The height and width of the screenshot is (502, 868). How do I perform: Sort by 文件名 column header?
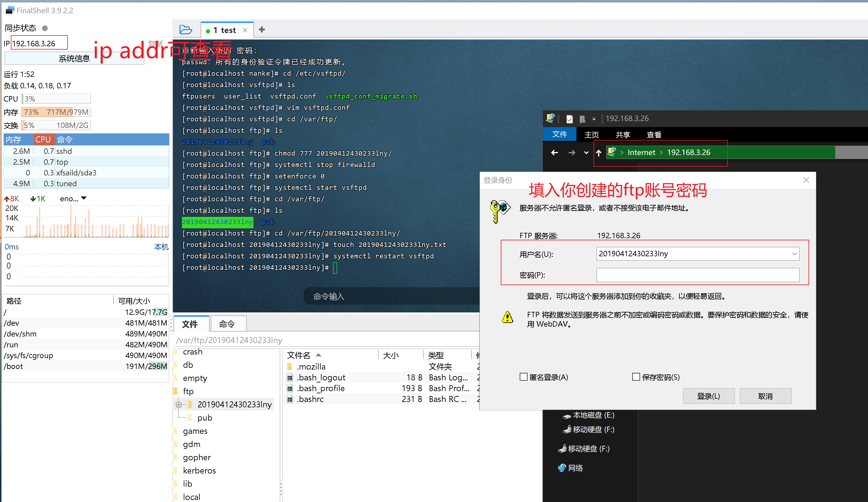coord(299,355)
